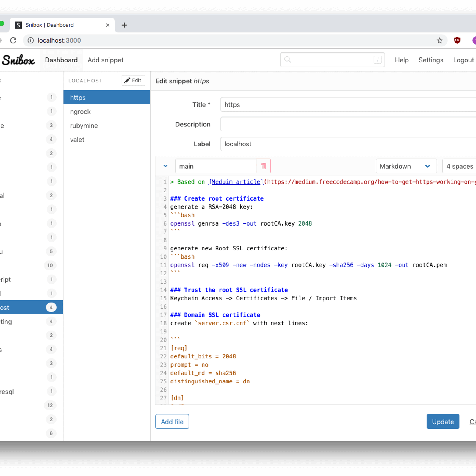Click the '### Trust the root SSL certificate' line

(229, 290)
